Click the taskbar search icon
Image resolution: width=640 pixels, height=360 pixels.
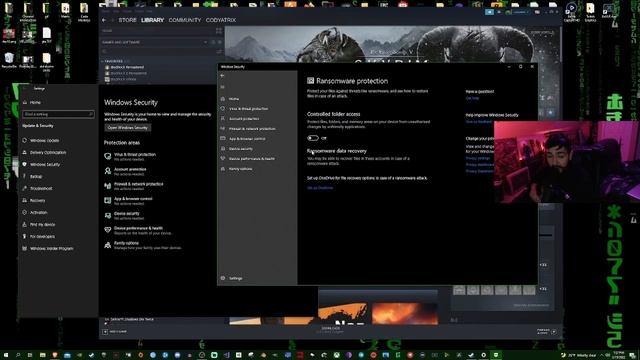18,355
